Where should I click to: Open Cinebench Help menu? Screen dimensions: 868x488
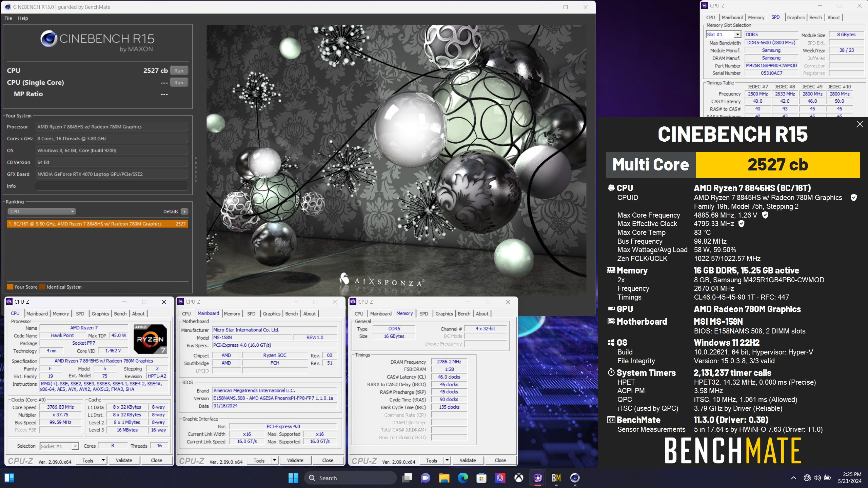point(23,18)
